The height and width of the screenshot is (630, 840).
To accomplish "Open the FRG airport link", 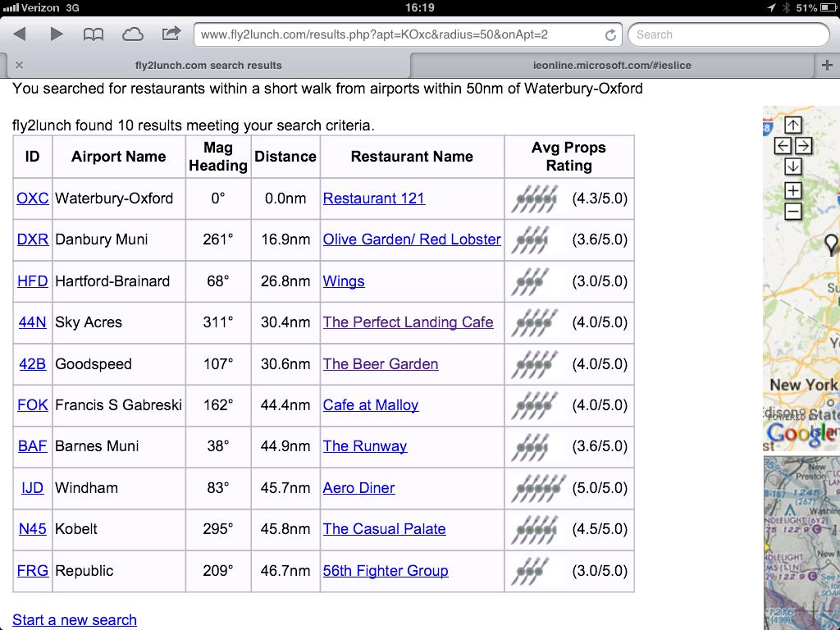I will pos(33,571).
